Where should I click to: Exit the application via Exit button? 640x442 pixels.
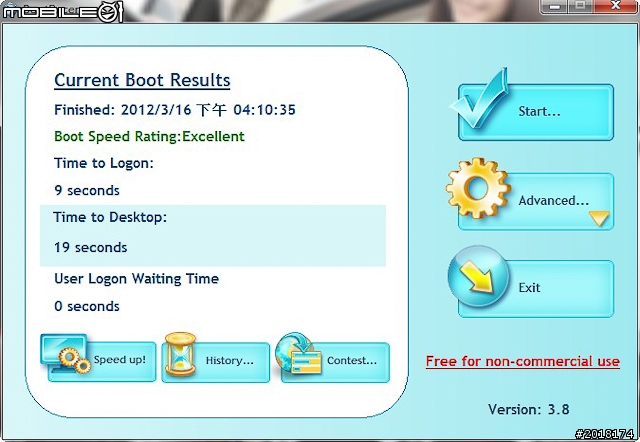536,289
